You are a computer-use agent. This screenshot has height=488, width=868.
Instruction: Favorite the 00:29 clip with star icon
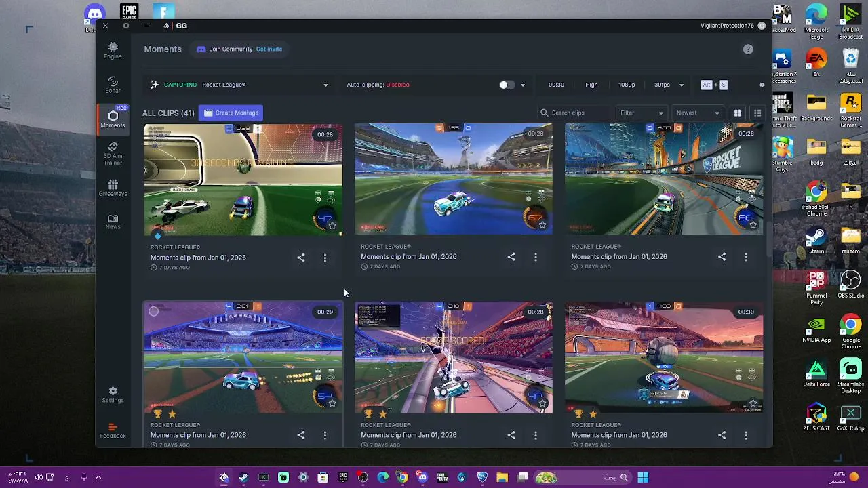pyautogui.click(x=332, y=403)
